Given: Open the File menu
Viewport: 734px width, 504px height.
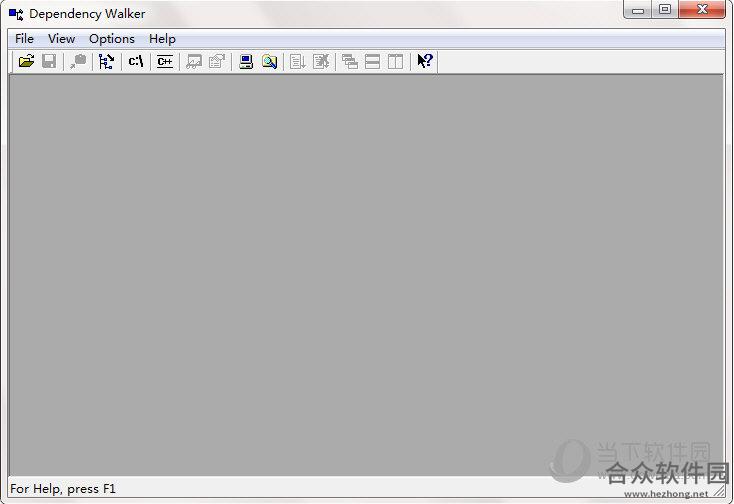Looking at the screenshot, I should point(24,39).
